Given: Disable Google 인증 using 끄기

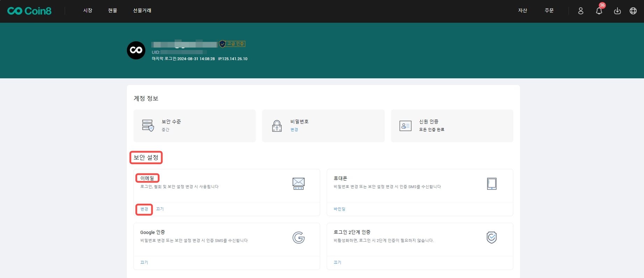Looking at the screenshot, I should 144,263.
